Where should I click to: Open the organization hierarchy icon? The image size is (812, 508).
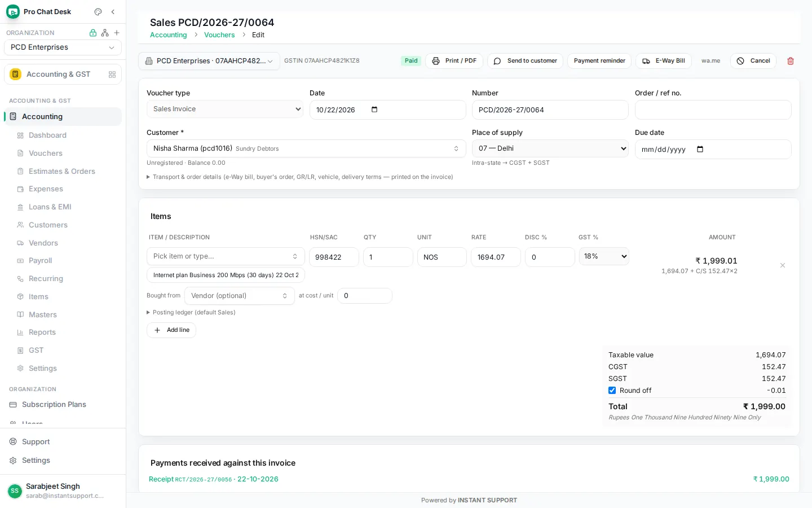point(105,33)
